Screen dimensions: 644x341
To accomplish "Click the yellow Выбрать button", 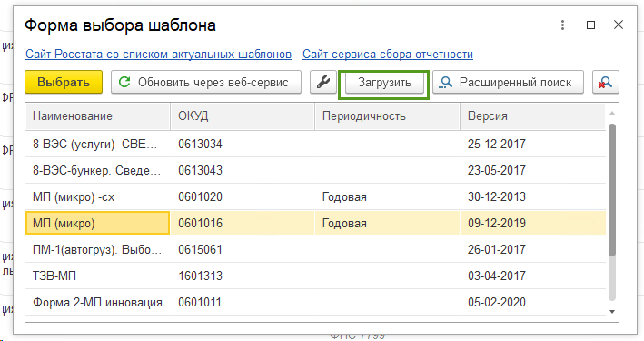I will point(64,82).
